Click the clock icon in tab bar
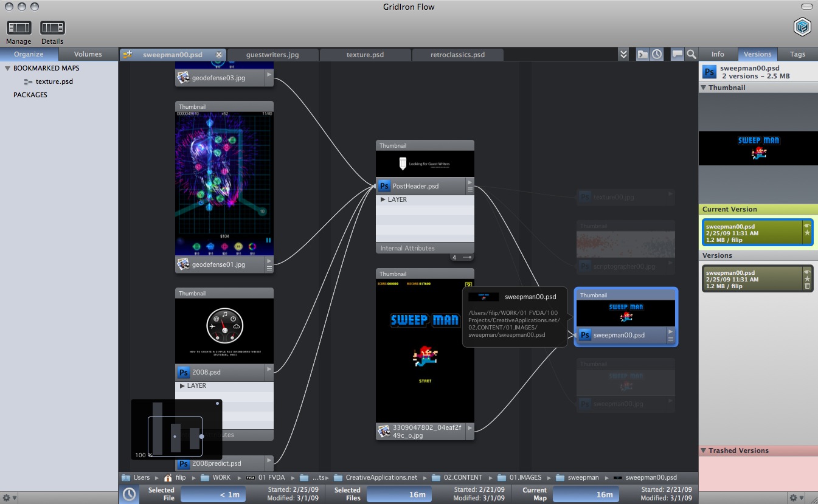The image size is (818, 504). (x=657, y=54)
